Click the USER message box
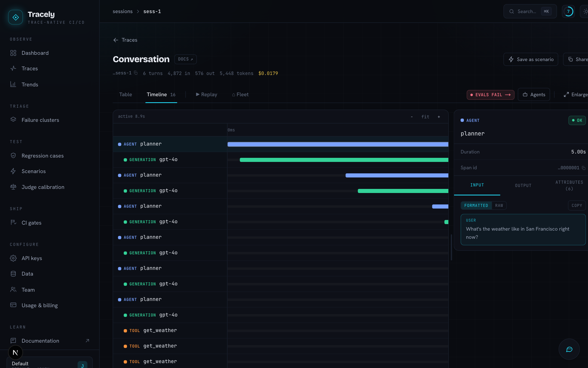Image resolution: width=588 pixels, height=368 pixels. [x=523, y=230]
